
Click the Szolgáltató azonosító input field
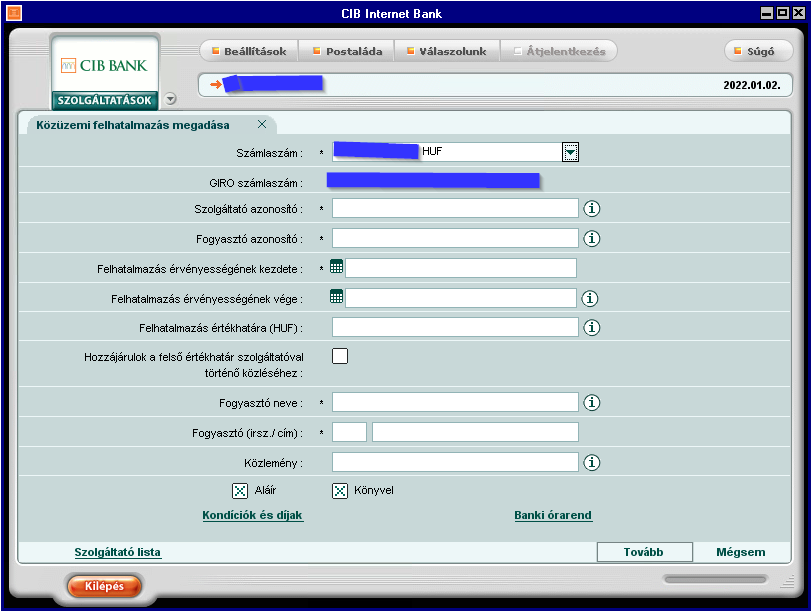[455, 208]
